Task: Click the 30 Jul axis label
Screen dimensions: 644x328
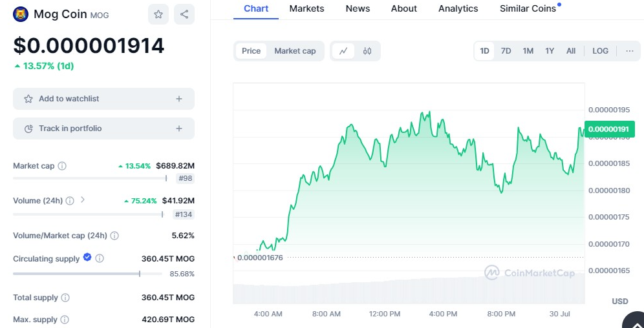Action: tap(561, 314)
